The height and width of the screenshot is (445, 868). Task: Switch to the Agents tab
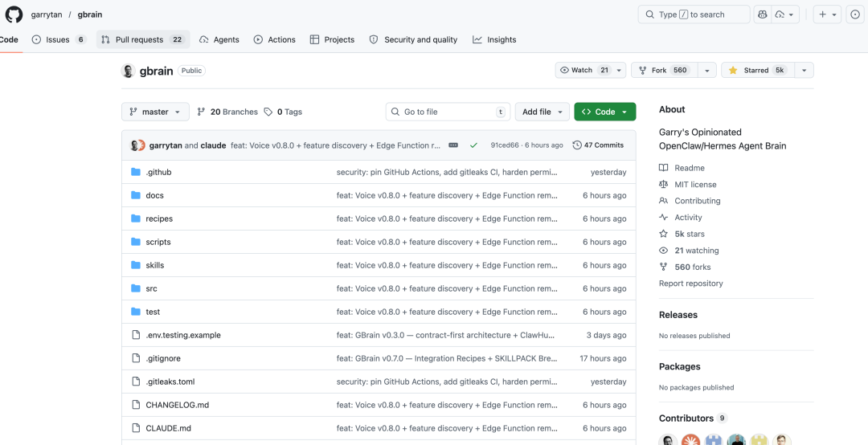point(219,39)
